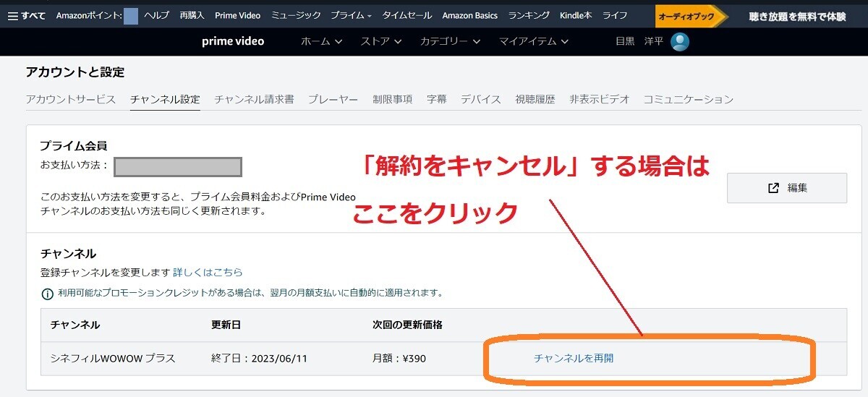Image resolution: width=868 pixels, height=397 pixels.
Task: Expand the ホーム dropdown menu
Action: tap(321, 42)
